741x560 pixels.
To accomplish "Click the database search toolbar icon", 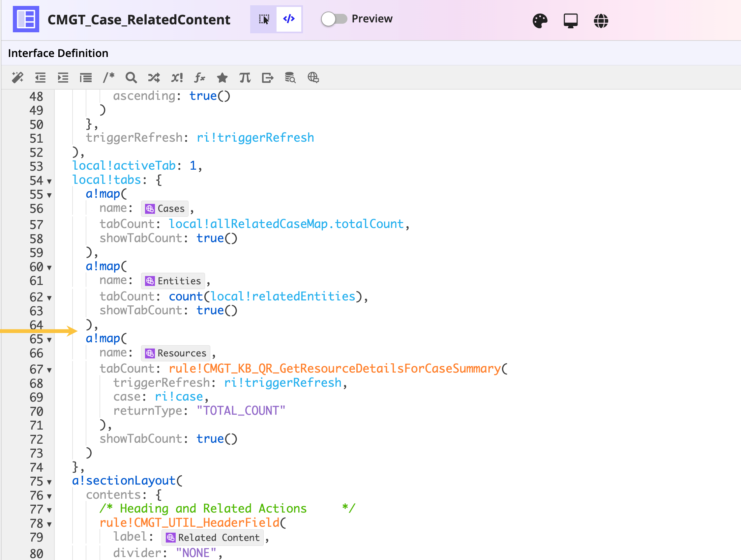I will point(290,78).
